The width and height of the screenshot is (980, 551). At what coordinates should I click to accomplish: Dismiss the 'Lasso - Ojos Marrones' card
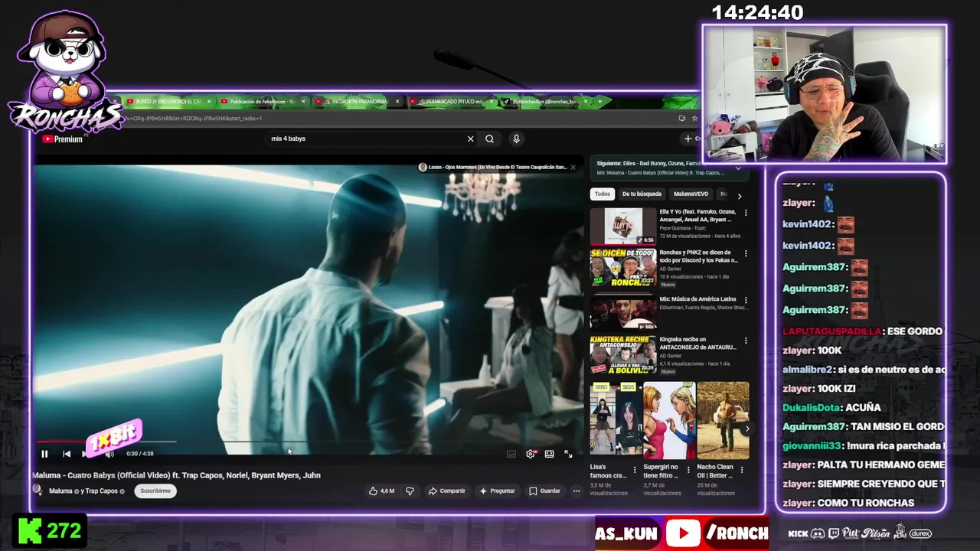click(x=573, y=167)
